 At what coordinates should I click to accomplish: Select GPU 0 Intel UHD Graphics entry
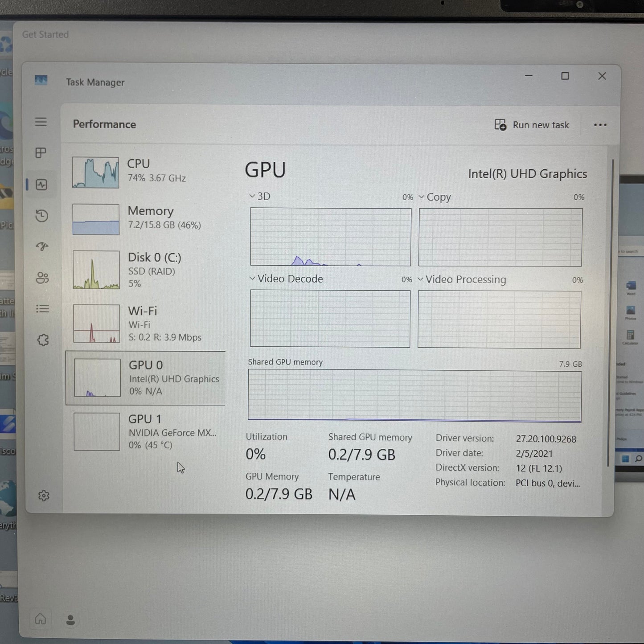point(146,378)
